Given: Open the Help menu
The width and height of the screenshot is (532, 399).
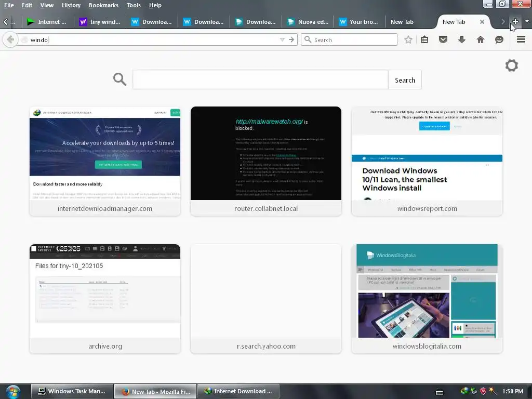Looking at the screenshot, I should click(155, 5).
